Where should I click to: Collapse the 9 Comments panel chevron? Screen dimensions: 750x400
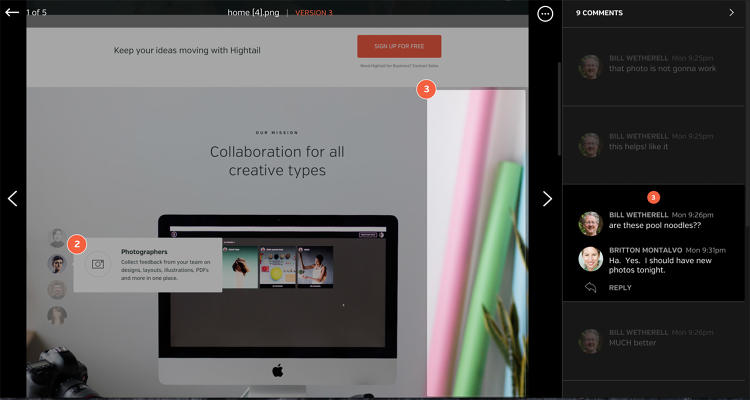pyautogui.click(x=731, y=13)
